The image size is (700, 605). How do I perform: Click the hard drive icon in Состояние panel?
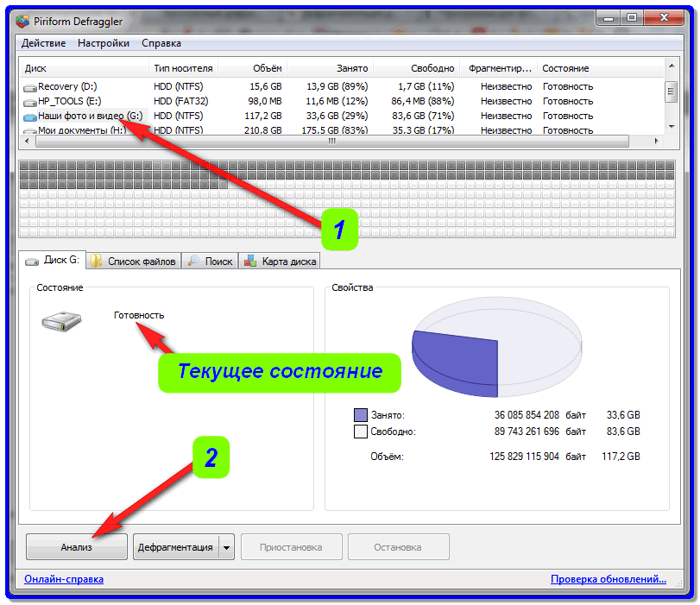(x=61, y=321)
